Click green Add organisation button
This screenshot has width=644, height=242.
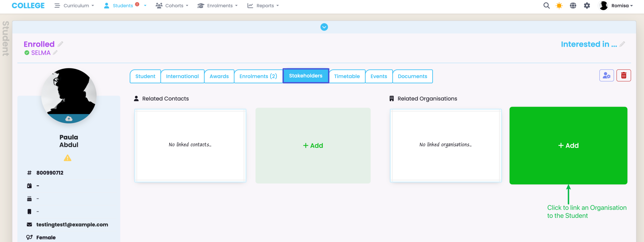[568, 146]
